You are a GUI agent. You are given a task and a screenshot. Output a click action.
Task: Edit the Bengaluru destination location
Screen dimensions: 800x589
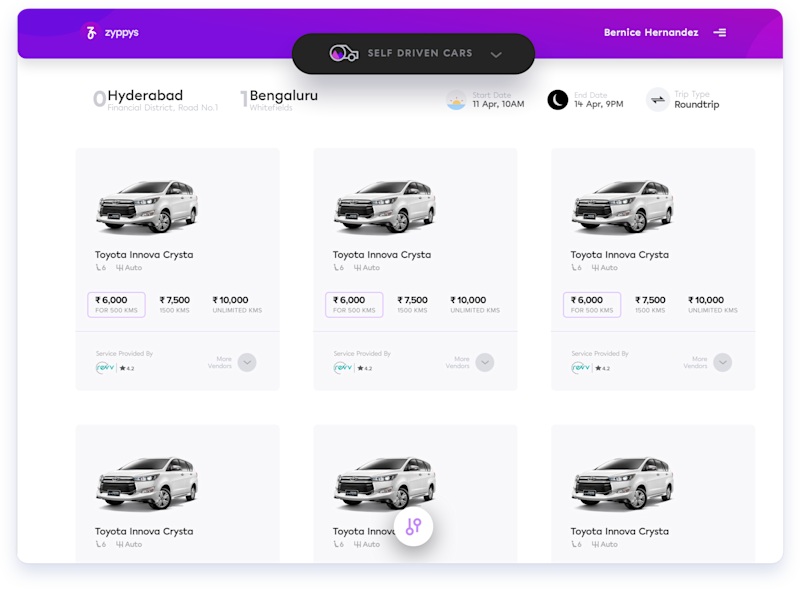pos(284,95)
